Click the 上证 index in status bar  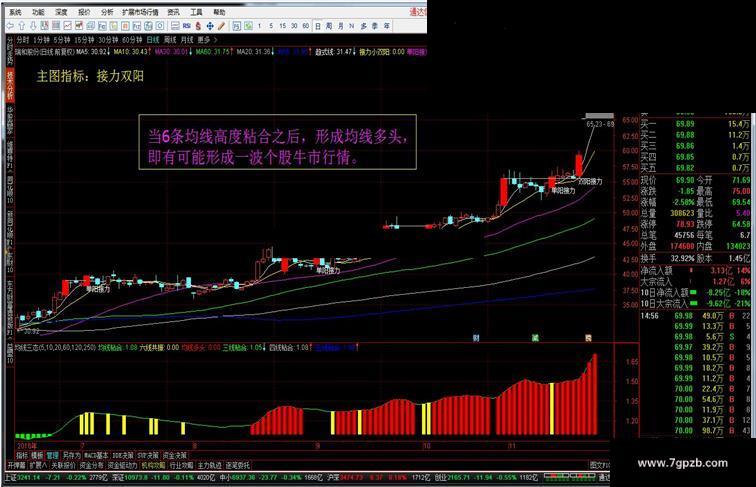[x=11, y=477]
